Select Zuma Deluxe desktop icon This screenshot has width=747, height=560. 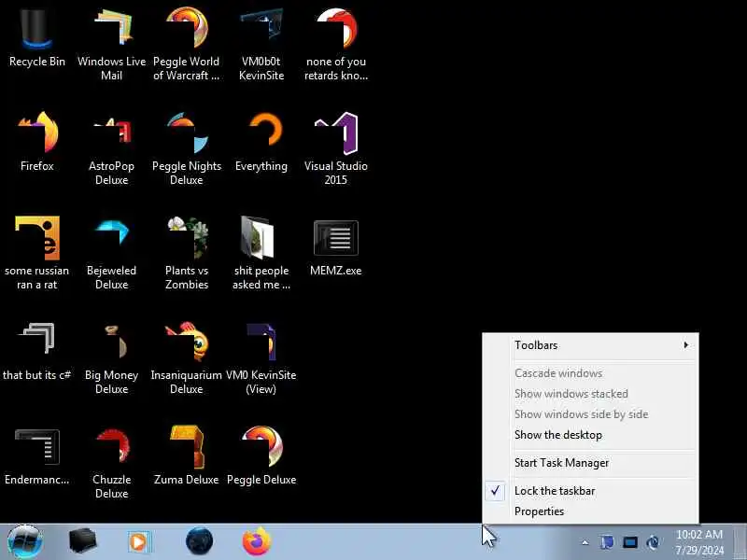coord(186,455)
